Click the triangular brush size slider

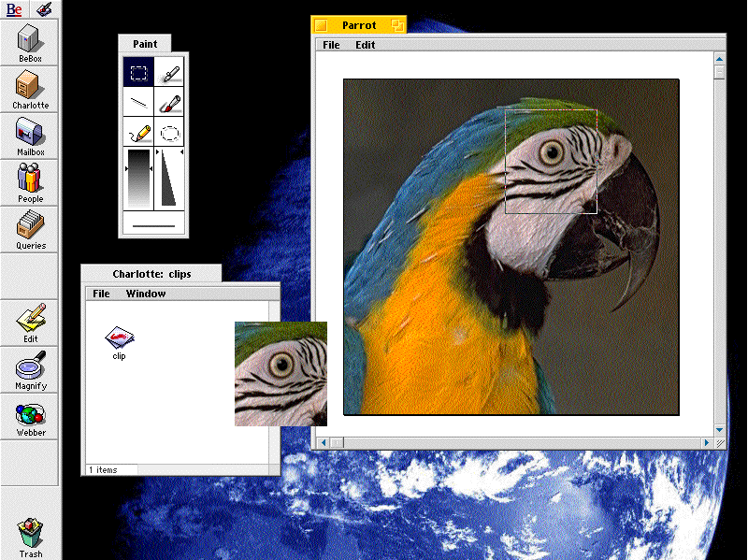(x=169, y=178)
